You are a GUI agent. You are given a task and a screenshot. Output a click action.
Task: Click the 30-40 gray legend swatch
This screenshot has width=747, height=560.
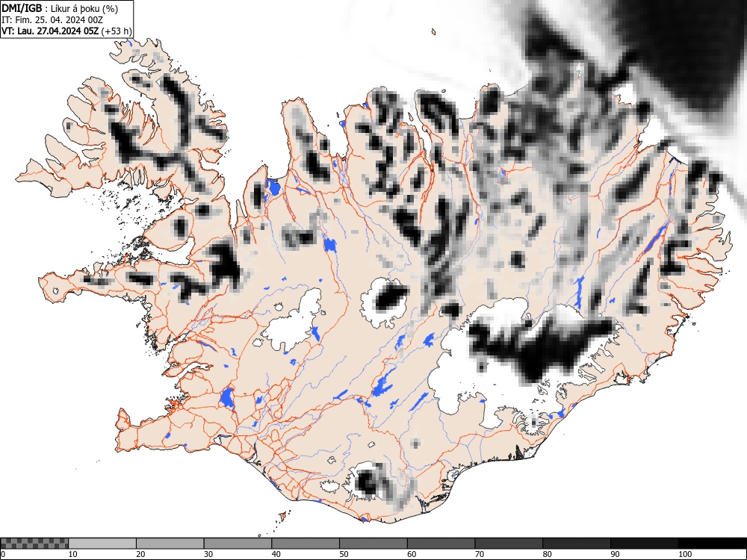point(238,544)
